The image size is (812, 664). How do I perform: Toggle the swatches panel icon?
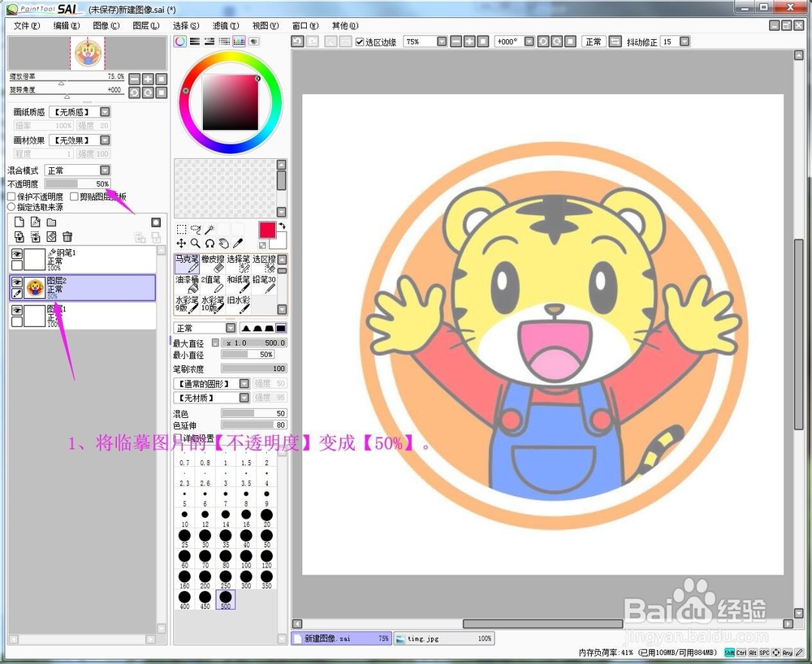click(x=240, y=41)
